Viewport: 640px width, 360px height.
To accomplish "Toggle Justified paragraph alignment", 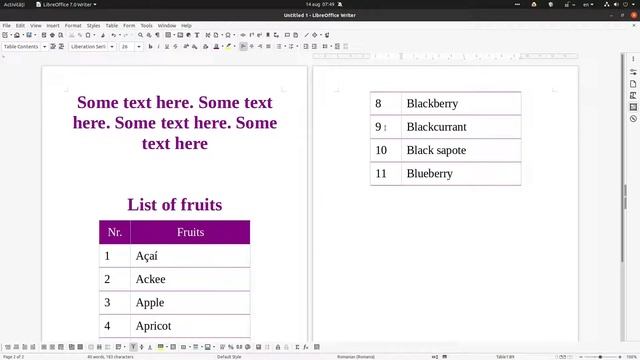I will (x=268, y=47).
